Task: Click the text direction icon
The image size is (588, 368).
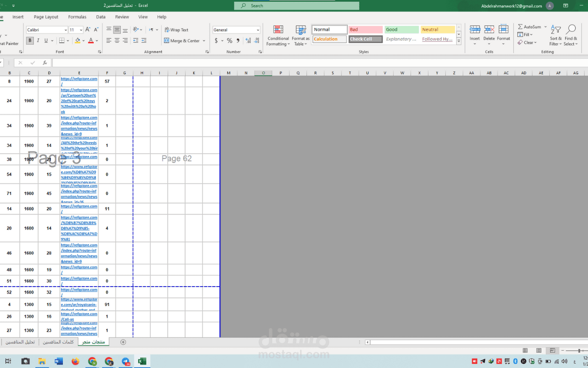Action: tap(151, 29)
